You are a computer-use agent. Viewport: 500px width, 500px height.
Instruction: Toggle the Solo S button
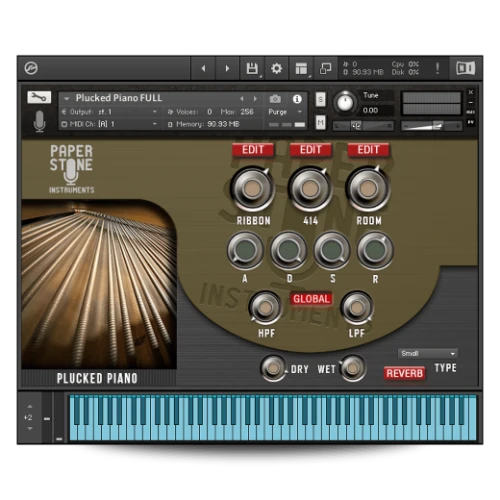pyautogui.click(x=320, y=99)
